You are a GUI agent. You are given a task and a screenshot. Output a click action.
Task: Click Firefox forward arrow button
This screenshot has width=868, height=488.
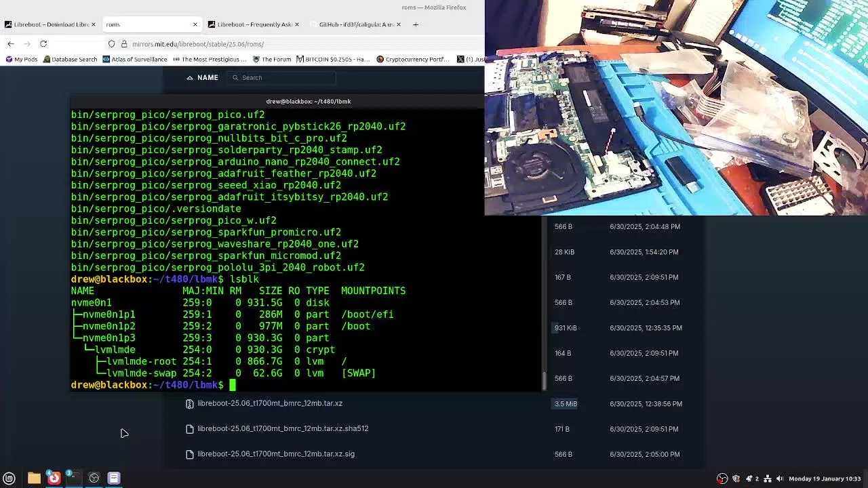click(x=27, y=44)
